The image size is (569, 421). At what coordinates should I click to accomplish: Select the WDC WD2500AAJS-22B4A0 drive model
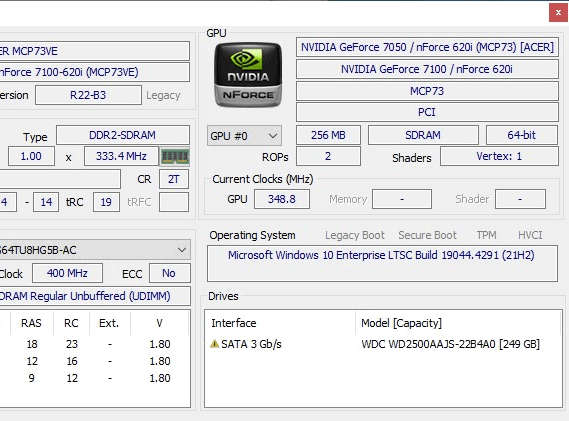(450, 344)
